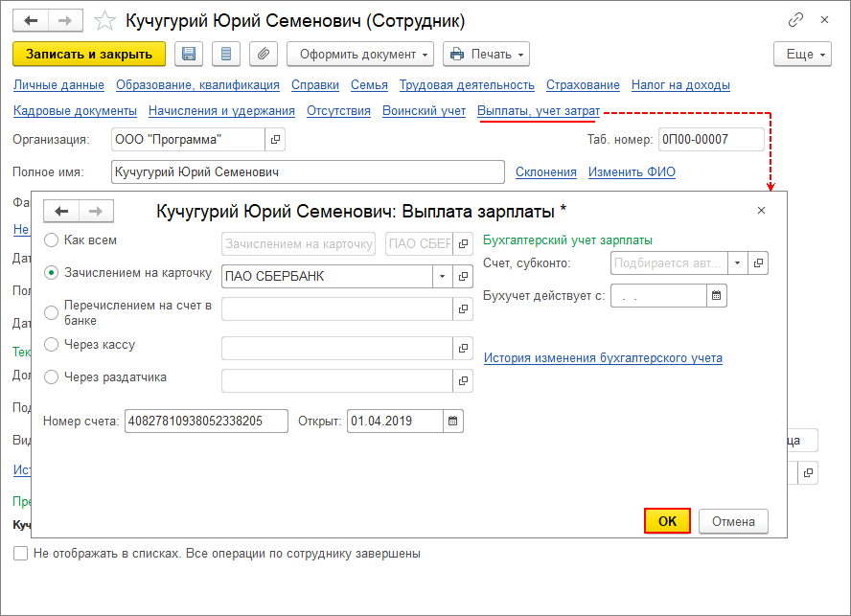The image size is (851, 616).
Task: Expand the ПАО СБЕРБАНК salary project dropdown
Action: (443, 276)
